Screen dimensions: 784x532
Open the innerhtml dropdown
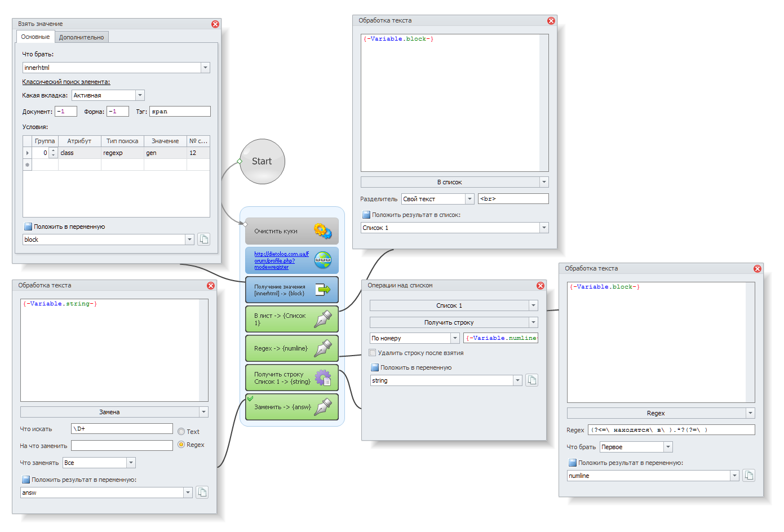point(205,68)
